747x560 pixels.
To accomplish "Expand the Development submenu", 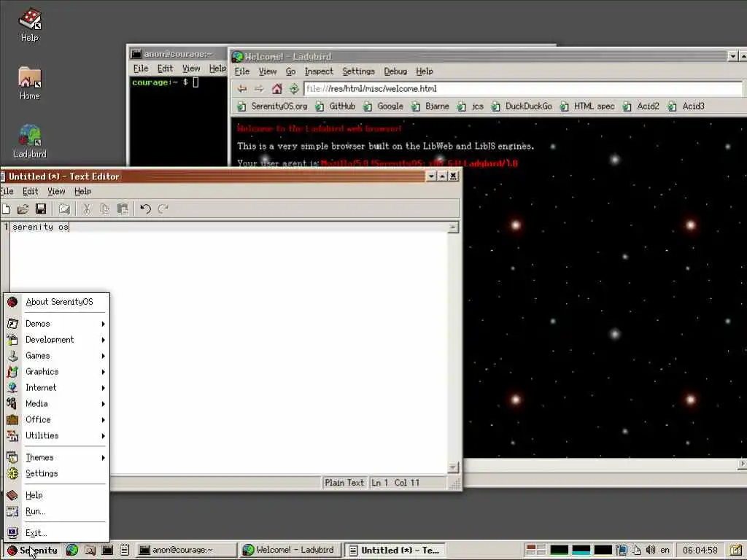I will pyautogui.click(x=56, y=340).
